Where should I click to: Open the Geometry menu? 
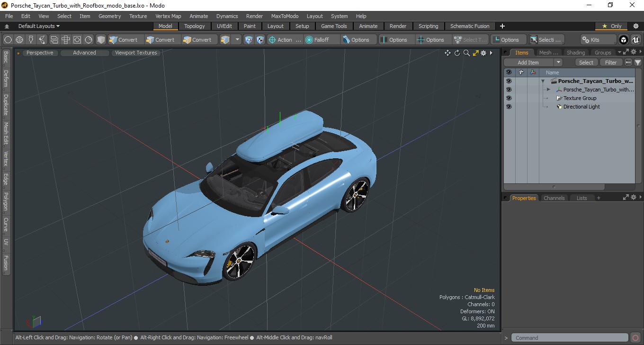pos(110,16)
